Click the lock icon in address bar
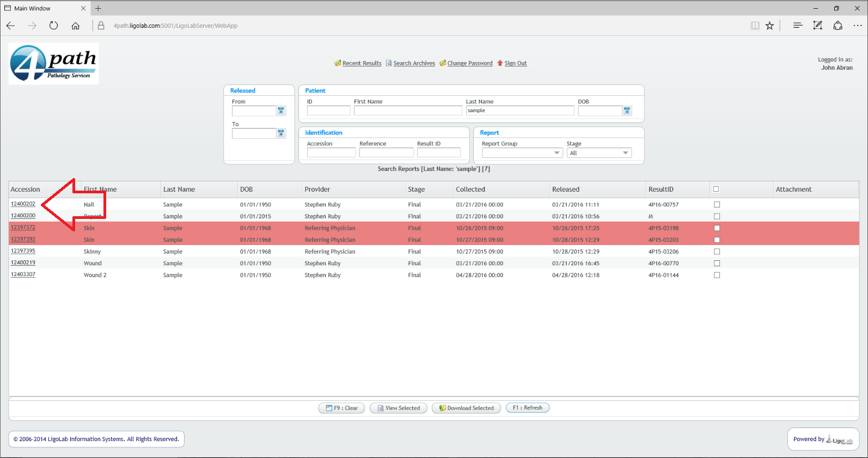868x458 pixels. 101,26
